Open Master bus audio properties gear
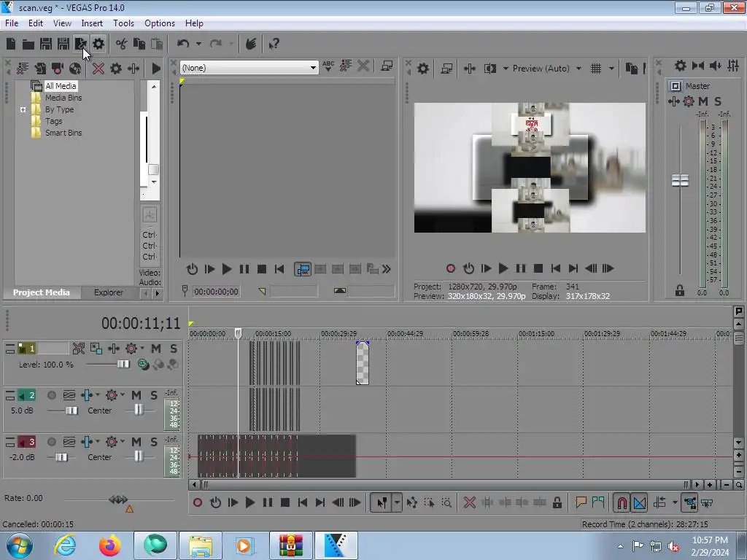Viewport: 747px width, 560px height. 681,66
